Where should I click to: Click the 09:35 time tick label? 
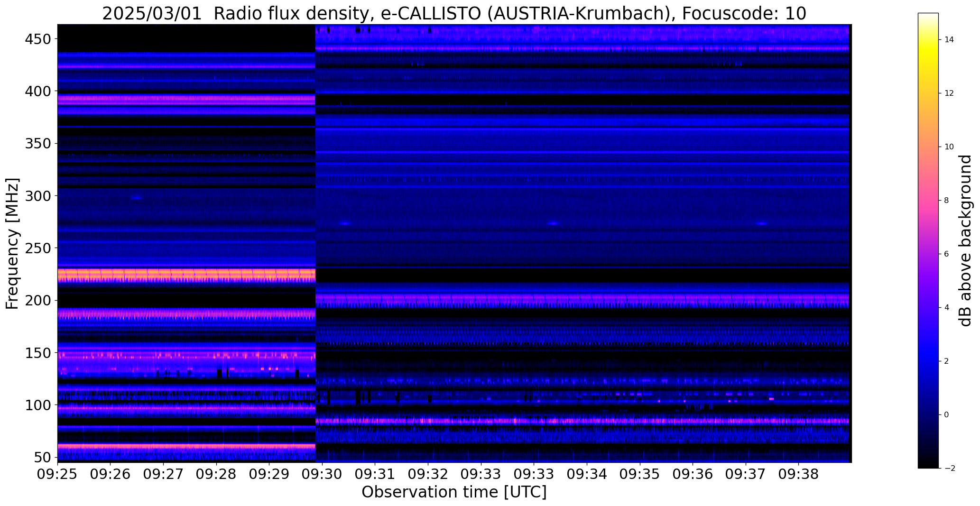click(x=640, y=475)
